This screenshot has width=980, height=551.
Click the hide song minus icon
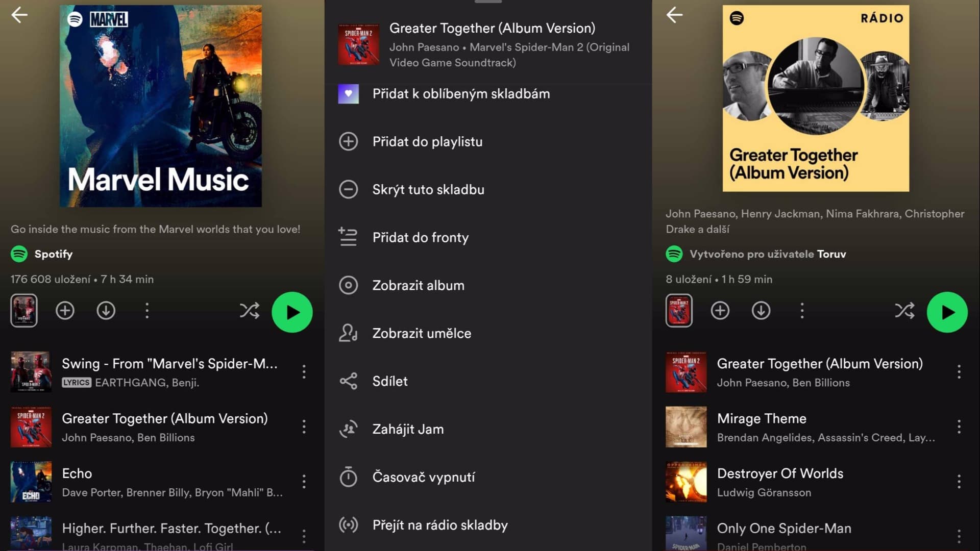coord(348,189)
